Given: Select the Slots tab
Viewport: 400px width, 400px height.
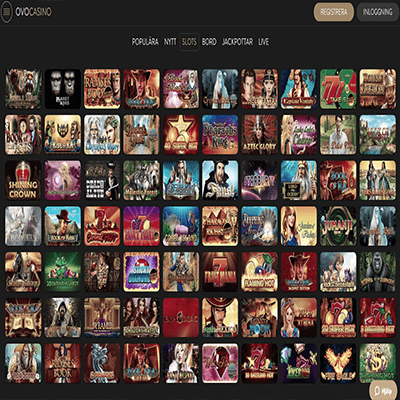Looking at the screenshot, I should point(189,42).
